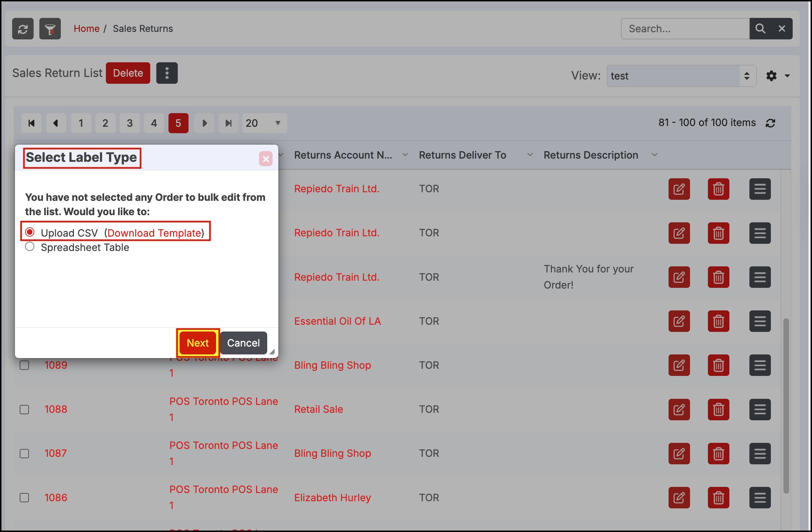
Task: Open the three-dot actions menu button
Action: point(167,73)
